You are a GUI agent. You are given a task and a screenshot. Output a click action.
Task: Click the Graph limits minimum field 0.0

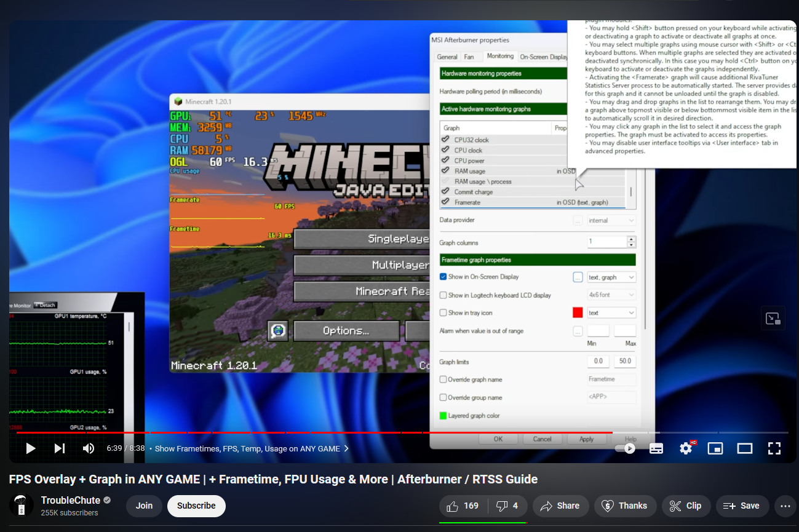tap(598, 362)
